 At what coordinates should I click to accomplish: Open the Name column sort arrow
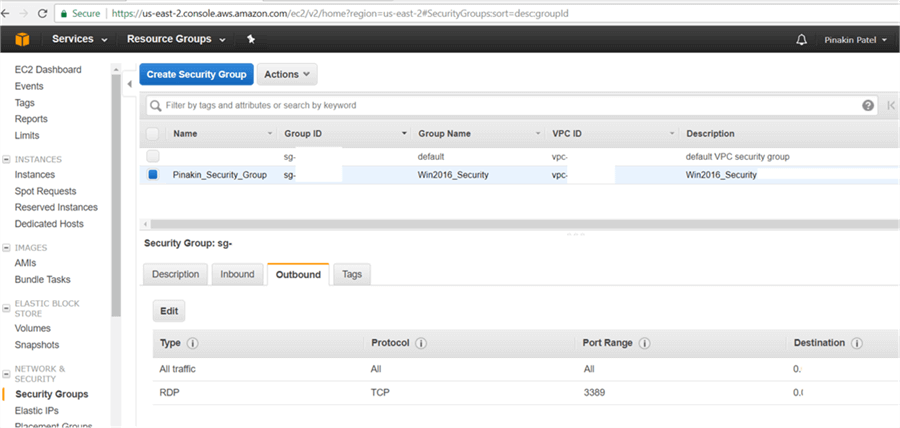point(270,134)
